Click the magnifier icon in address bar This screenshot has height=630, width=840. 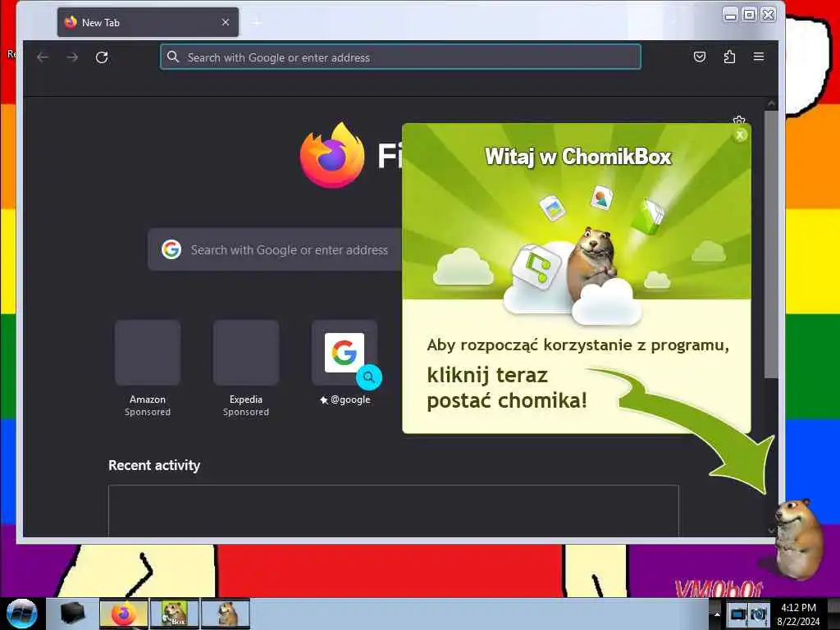click(x=172, y=57)
